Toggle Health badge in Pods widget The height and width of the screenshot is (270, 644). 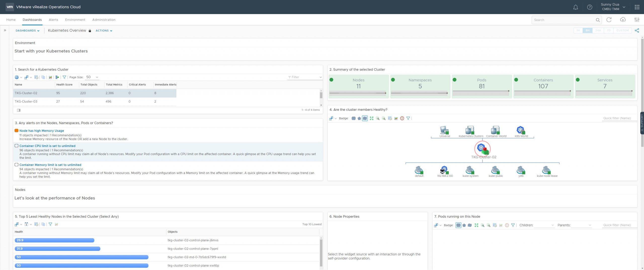[x=458, y=225]
